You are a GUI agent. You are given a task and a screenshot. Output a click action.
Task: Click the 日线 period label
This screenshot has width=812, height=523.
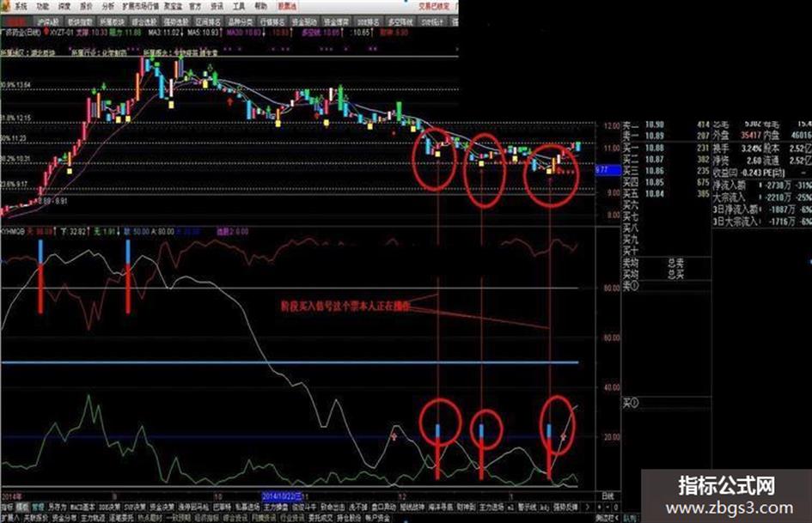(x=608, y=496)
